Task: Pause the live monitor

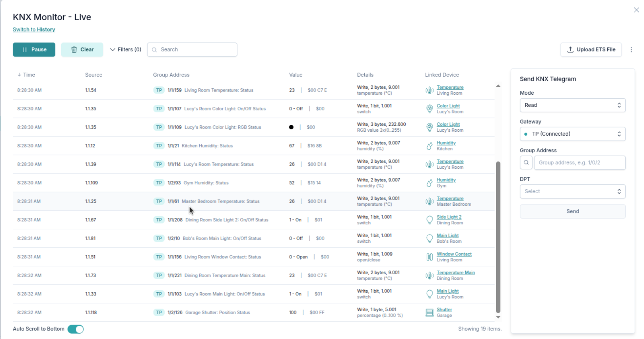Action: click(x=34, y=49)
